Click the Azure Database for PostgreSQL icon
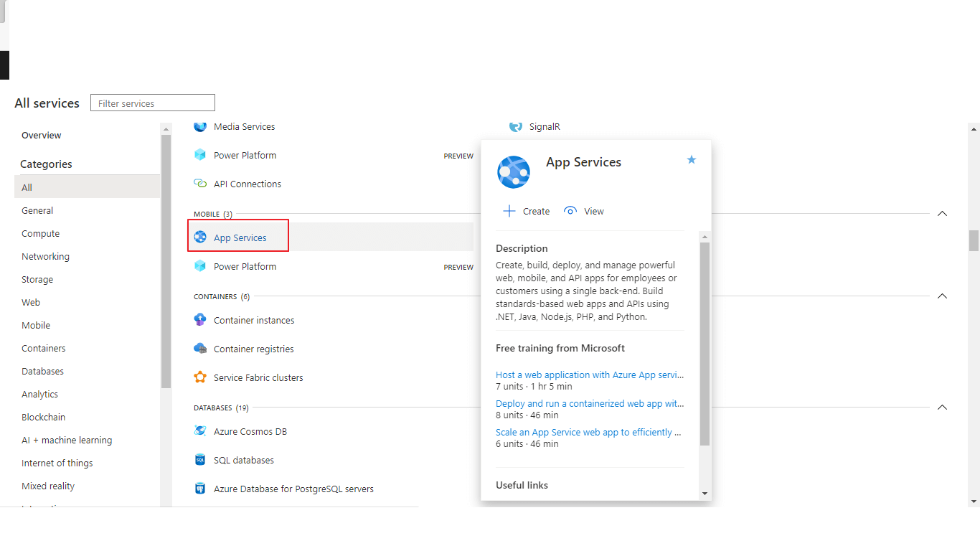980x551 pixels. tap(200, 489)
